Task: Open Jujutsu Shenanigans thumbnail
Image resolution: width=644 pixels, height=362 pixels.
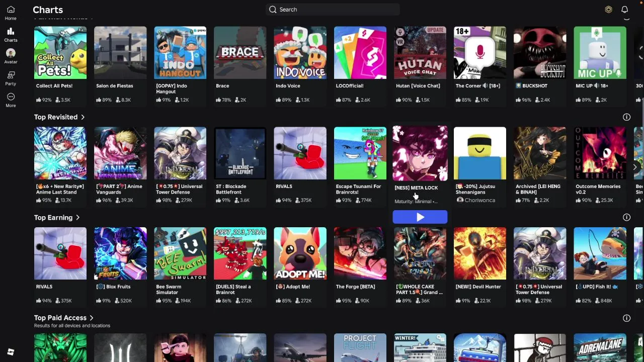Action: point(480,153)
